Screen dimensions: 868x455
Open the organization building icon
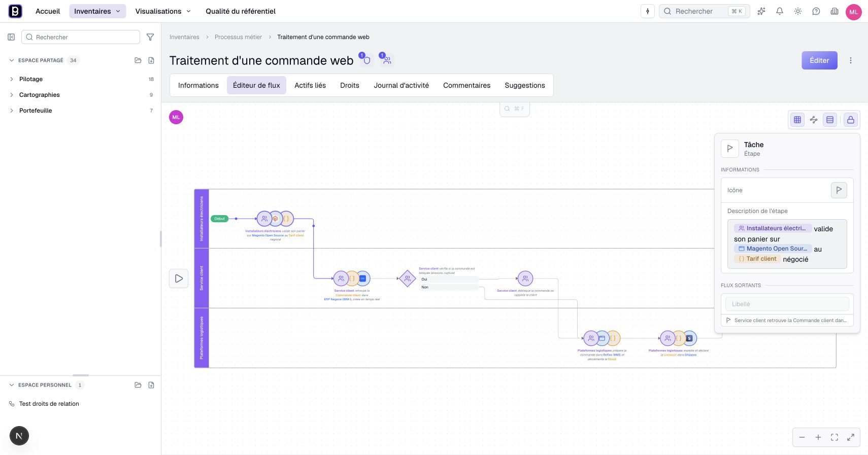click(x=834, y=11)
